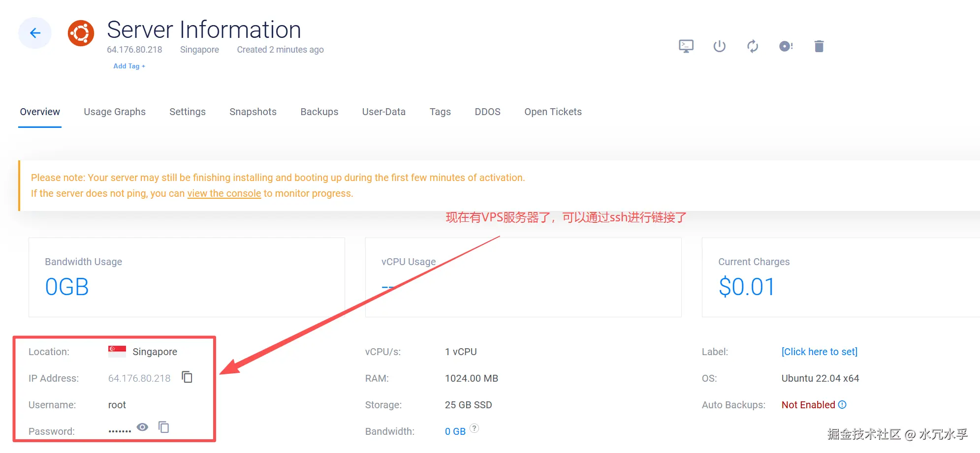Click the Add Tag + link
Screen dimensions: 980x453
point(129,66)
